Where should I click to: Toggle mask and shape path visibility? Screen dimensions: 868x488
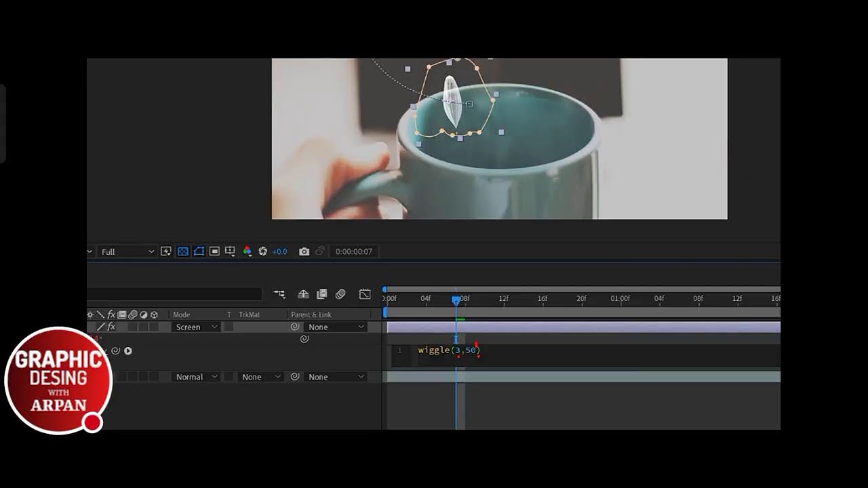point(199,251)
